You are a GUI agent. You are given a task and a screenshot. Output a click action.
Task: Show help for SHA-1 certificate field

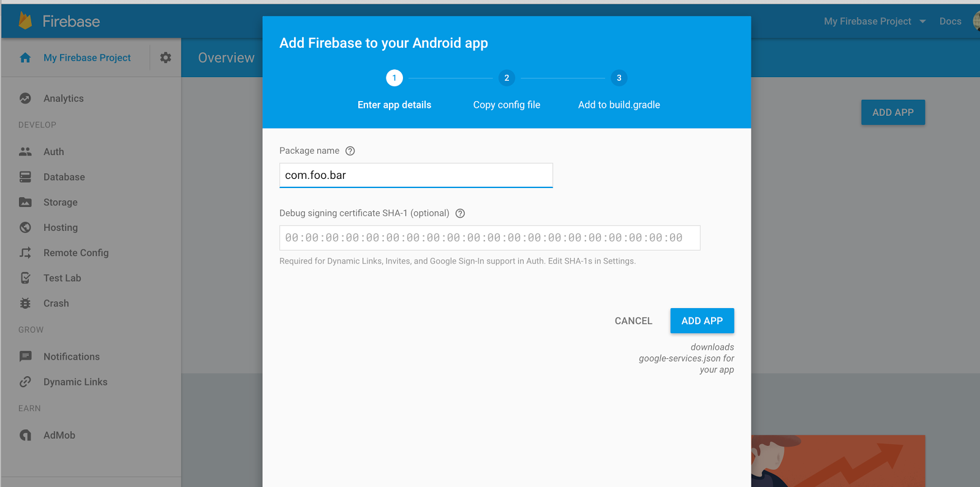[461, 213]
